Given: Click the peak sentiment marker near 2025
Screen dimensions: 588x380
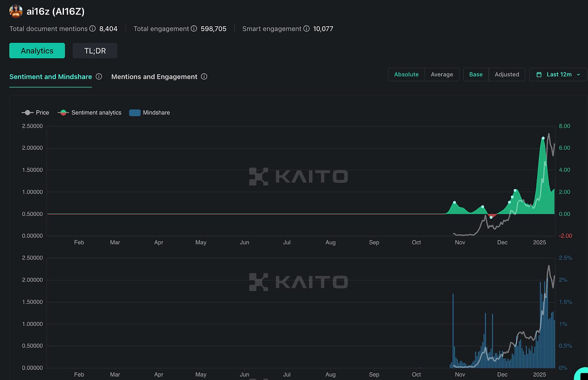Looking at the screenshot, I should click(x=543, y=138).
